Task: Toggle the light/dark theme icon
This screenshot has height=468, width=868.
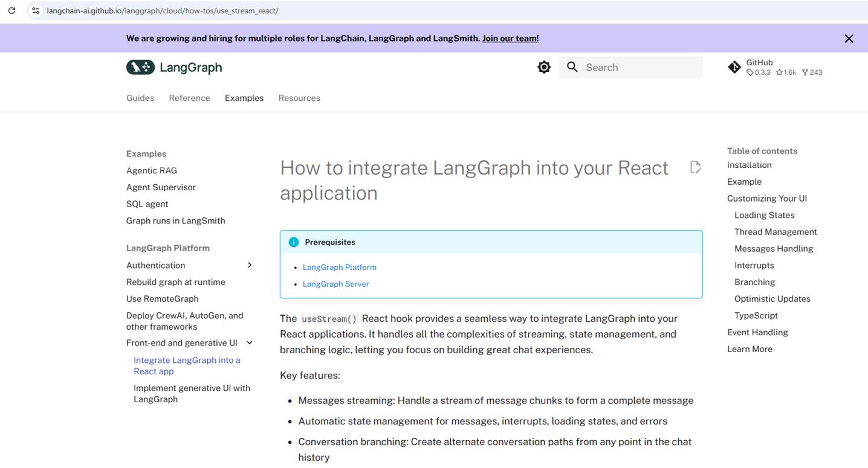Action: (544, 67)
